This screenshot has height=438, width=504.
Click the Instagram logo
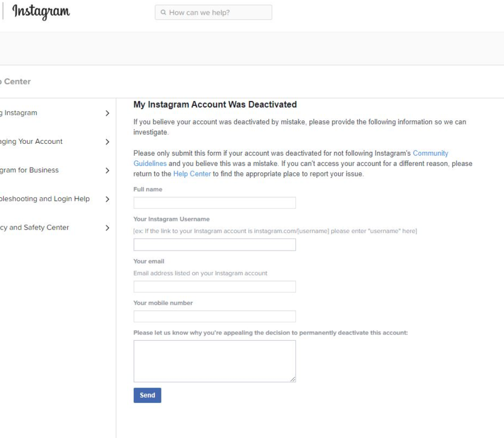41,12
